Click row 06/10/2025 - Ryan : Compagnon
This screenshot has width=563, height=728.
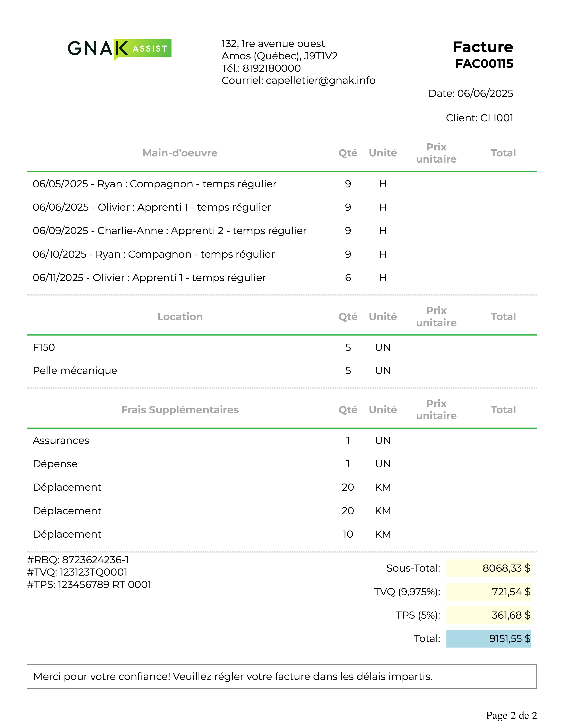coord(281,254)
